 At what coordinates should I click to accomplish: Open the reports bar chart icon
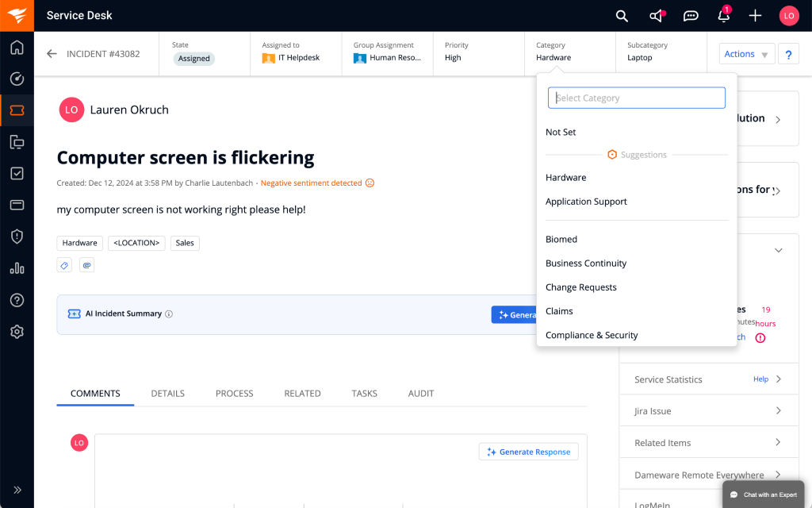[17, 268]
